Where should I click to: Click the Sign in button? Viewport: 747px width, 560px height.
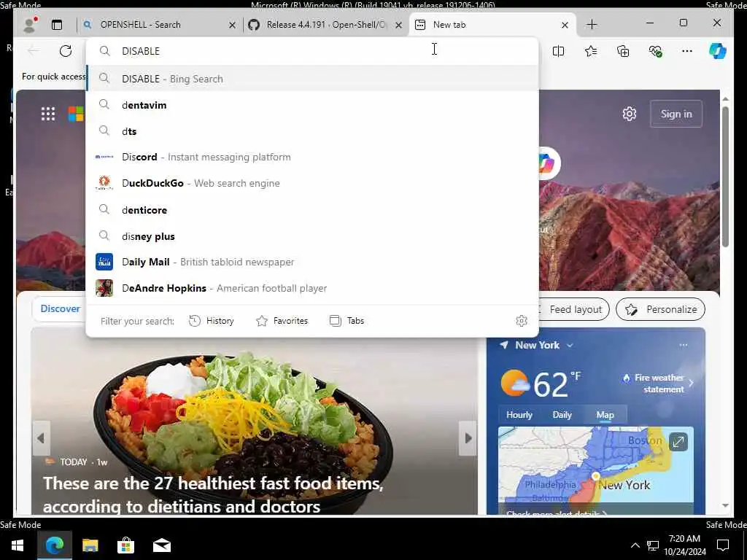676,114
